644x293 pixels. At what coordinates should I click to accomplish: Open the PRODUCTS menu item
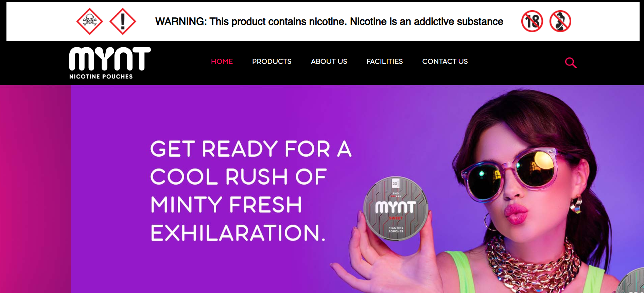tap(272, 62)
